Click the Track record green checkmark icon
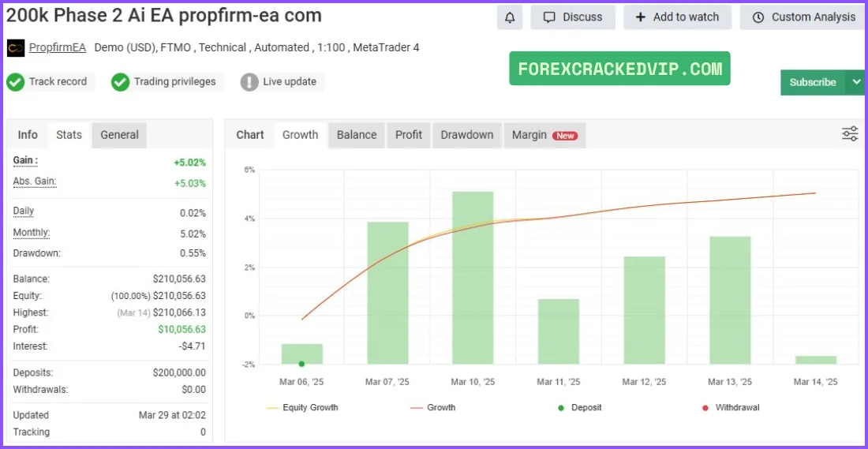Screen dimensions: 868x449 pyautogui.click(x=15, y=82)
